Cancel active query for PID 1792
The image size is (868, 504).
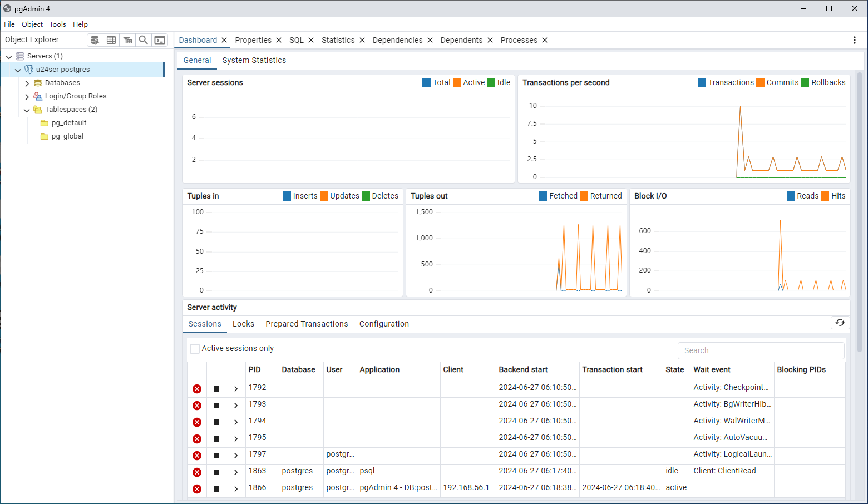[x=216, y=389]
